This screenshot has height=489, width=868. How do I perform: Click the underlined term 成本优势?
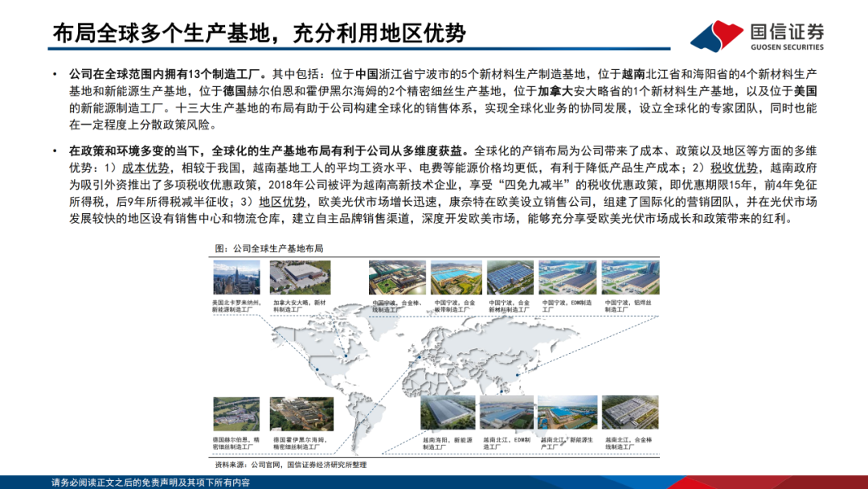click(x=145, y=168)
